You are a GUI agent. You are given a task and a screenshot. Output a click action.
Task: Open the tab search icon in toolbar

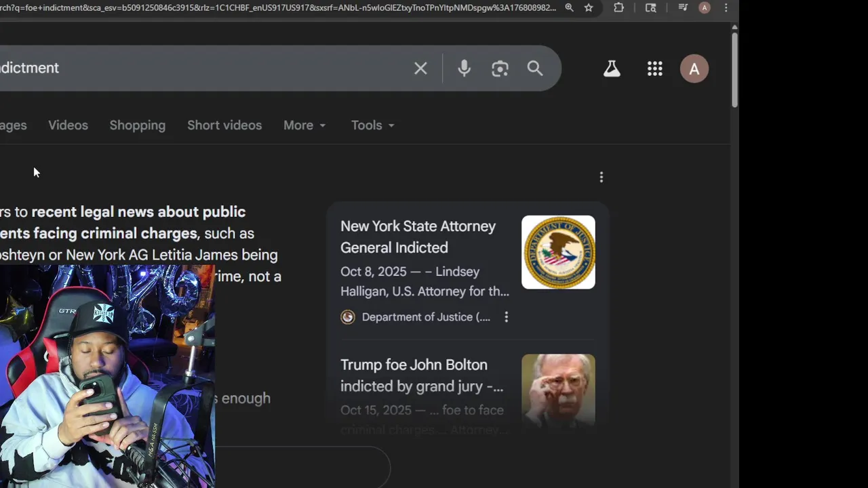coord(650,7)
